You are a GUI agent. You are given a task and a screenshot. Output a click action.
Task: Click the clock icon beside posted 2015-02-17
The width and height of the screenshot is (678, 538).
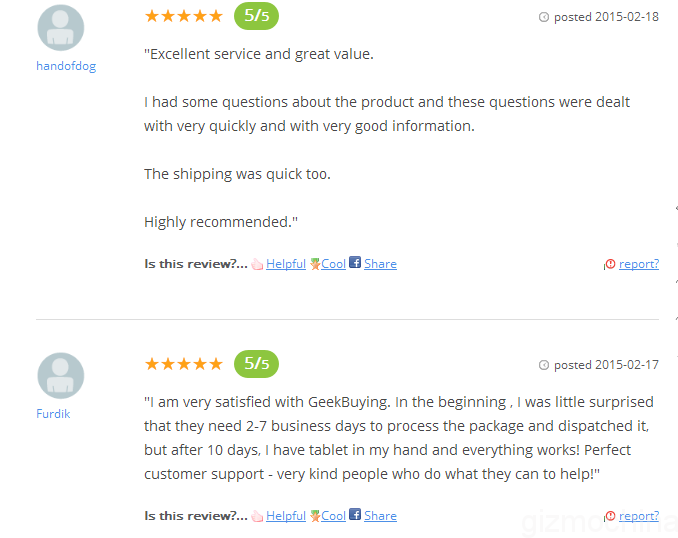[544, 365]
